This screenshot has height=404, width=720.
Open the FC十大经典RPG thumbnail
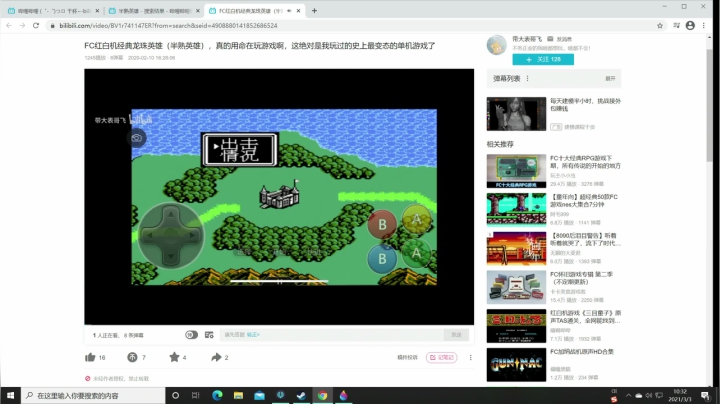pyautogui.click(x=516, y=171)
